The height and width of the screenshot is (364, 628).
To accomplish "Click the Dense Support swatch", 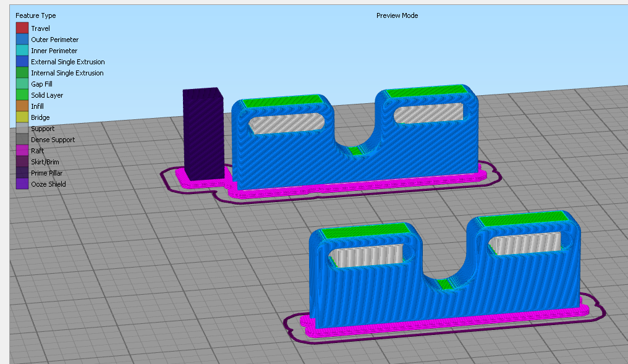I will click(x=22, y=139).
